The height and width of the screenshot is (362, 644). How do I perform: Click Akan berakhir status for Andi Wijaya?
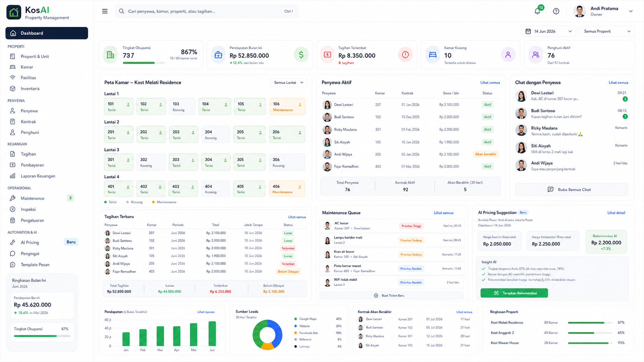[486, 154]
